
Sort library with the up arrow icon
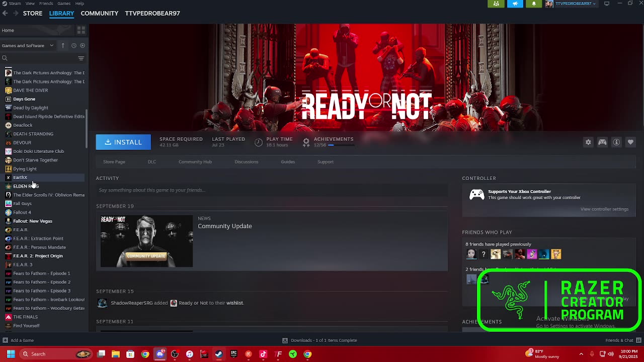click(x=63, y=45)
